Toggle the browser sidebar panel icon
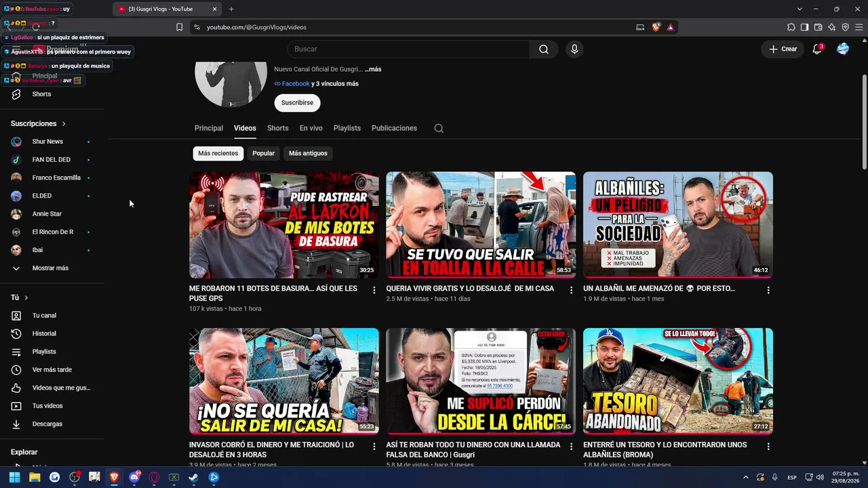This screenshot has width=868, height=488. [805, 27]
